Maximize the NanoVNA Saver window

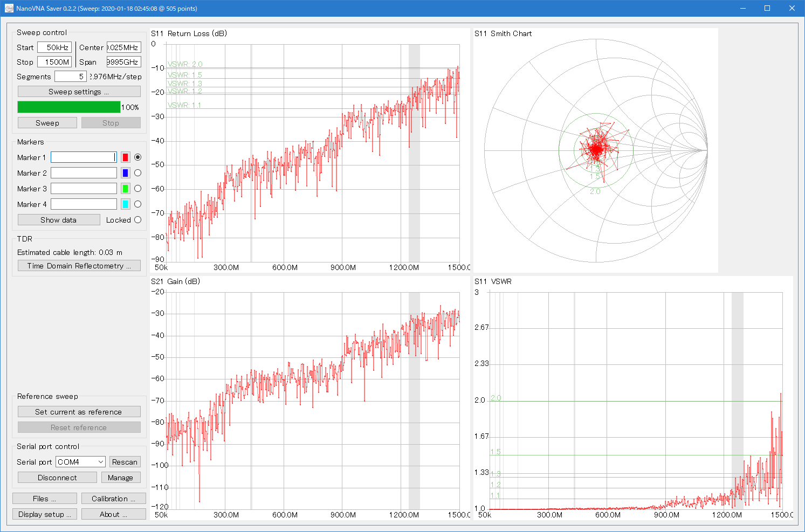[767, 8]
